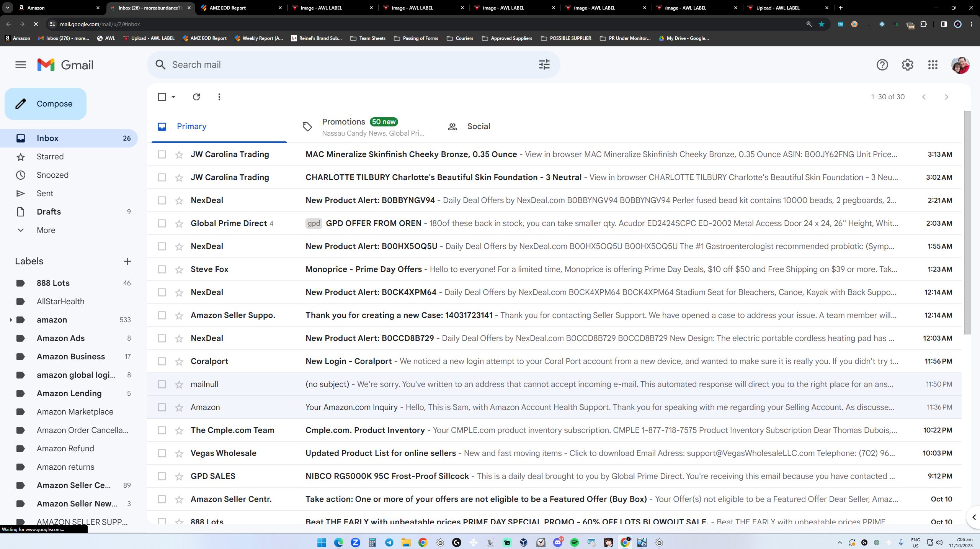Screen dimensions: 980x549
Task: Check the Your Amazon.com Inquiry email
Action: click(x=162, y=407)
